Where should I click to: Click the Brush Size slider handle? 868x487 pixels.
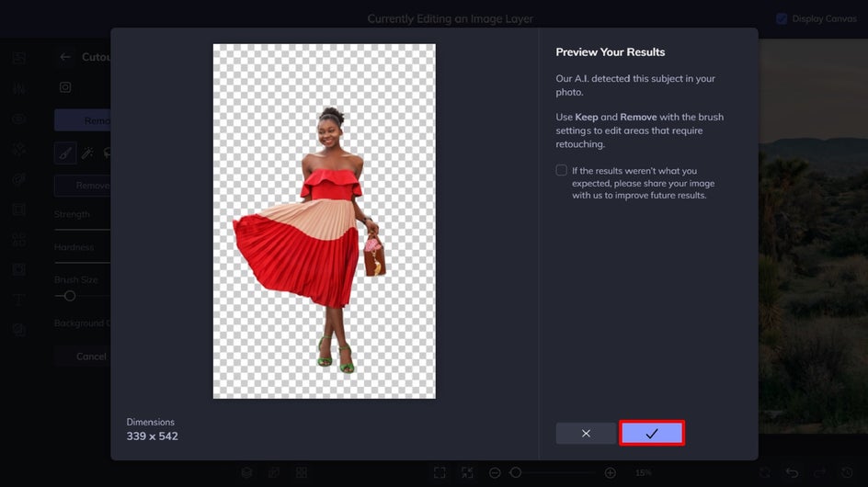(69, 296)
